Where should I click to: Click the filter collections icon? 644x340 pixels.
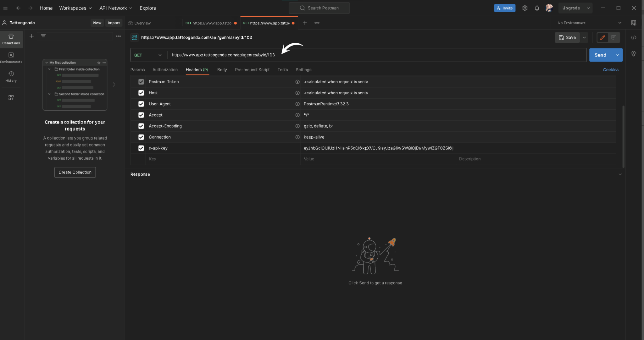coord(43,36)
